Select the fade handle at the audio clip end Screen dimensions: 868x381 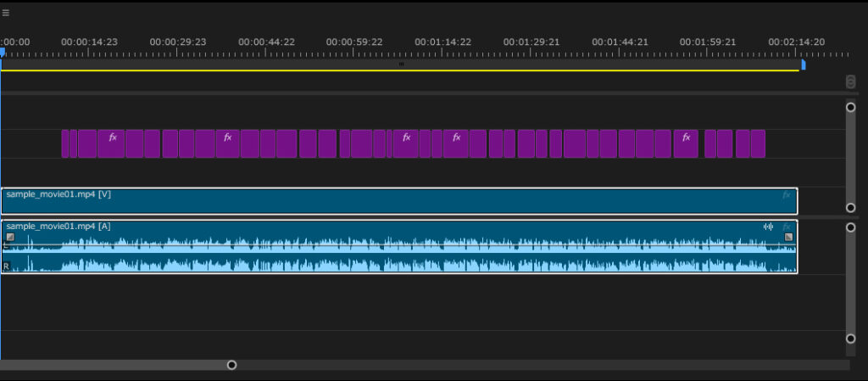(x=789, y=237)
